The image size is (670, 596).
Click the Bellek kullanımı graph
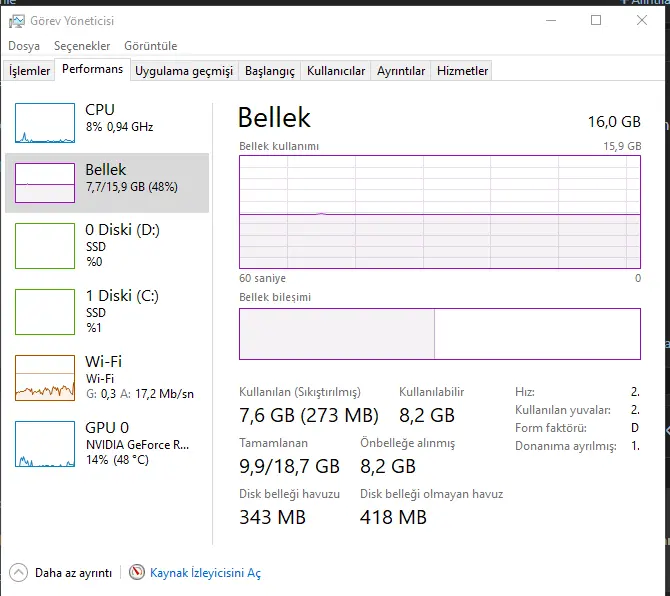click(440, 212)
